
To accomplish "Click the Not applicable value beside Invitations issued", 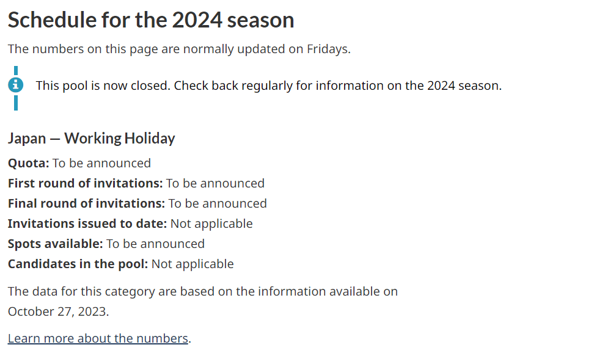I will [x=211, y=224].
